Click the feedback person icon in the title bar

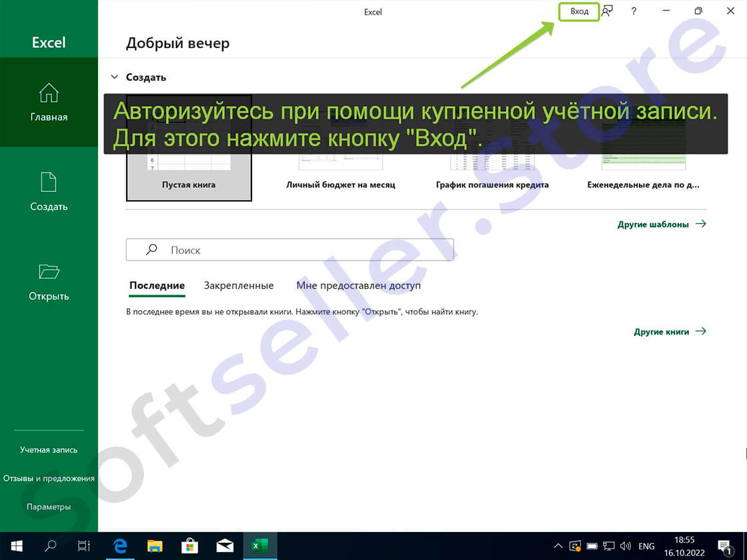(607, 11)
